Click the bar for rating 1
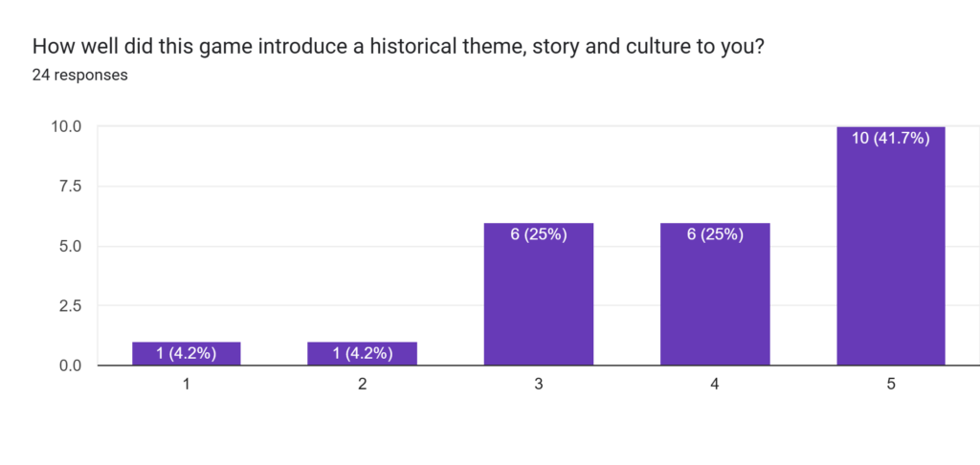980x465 pixels. [187, 354]
